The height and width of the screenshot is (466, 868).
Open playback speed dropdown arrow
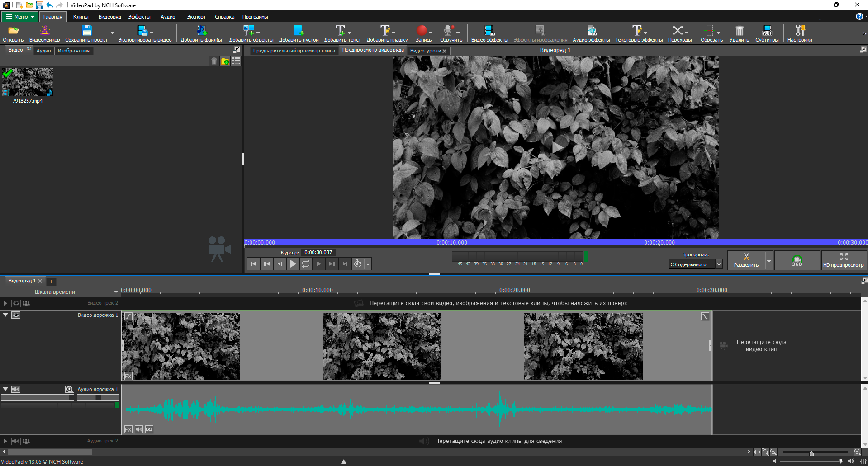(x=368, y=264)
